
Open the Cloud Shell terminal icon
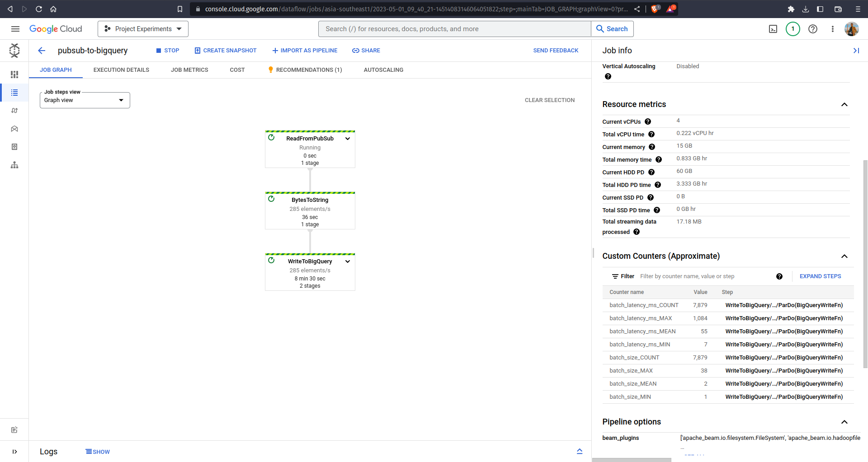tap(773, 29)
